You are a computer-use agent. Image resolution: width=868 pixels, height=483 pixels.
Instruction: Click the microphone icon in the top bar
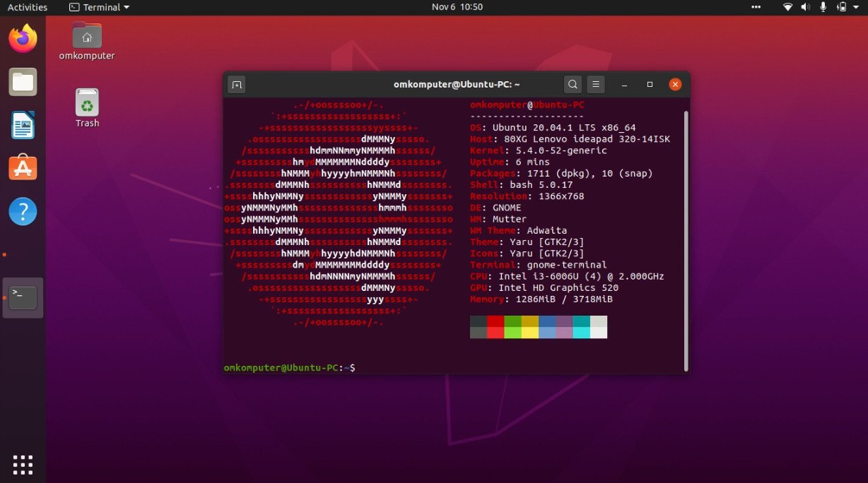click(823, 8)
